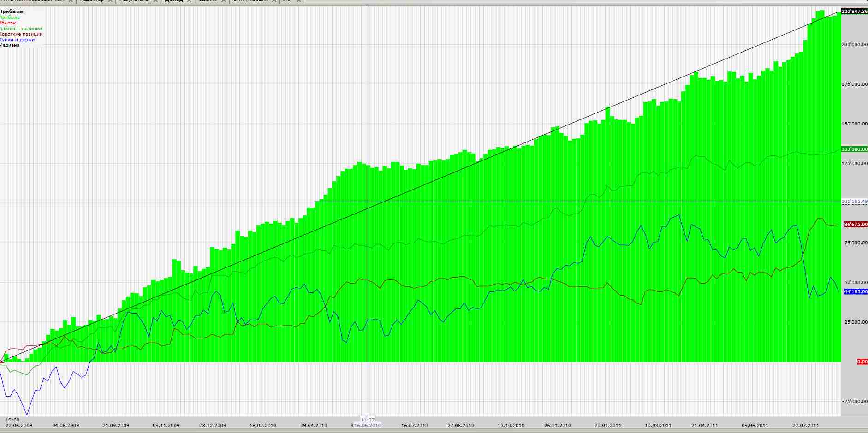Click the 09.11.2009 date label

coord(166,426)
